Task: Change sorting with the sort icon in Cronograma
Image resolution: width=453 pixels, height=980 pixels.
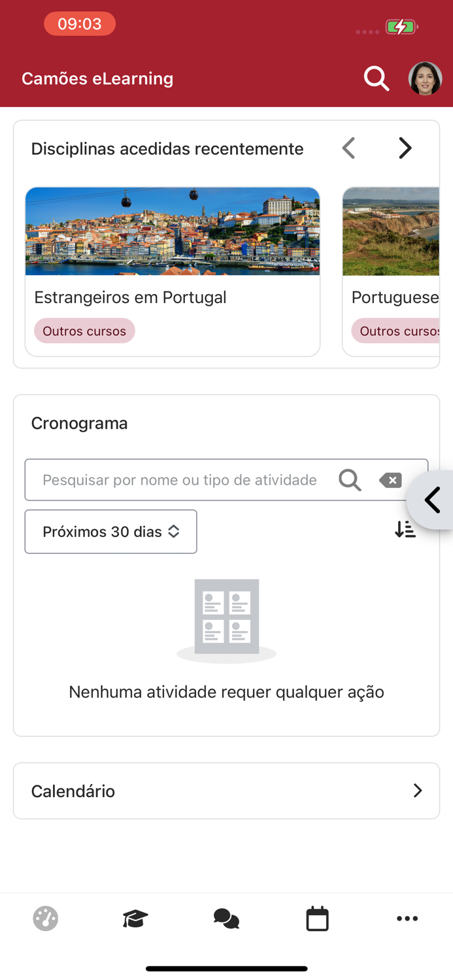Action: coord(405,530)
